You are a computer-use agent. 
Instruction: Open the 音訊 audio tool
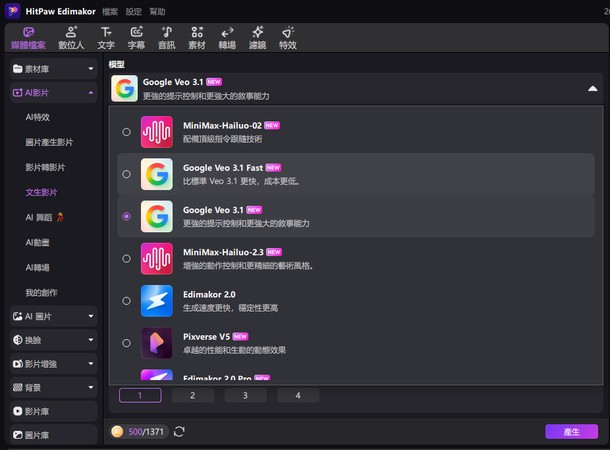(x=166, y=38)
